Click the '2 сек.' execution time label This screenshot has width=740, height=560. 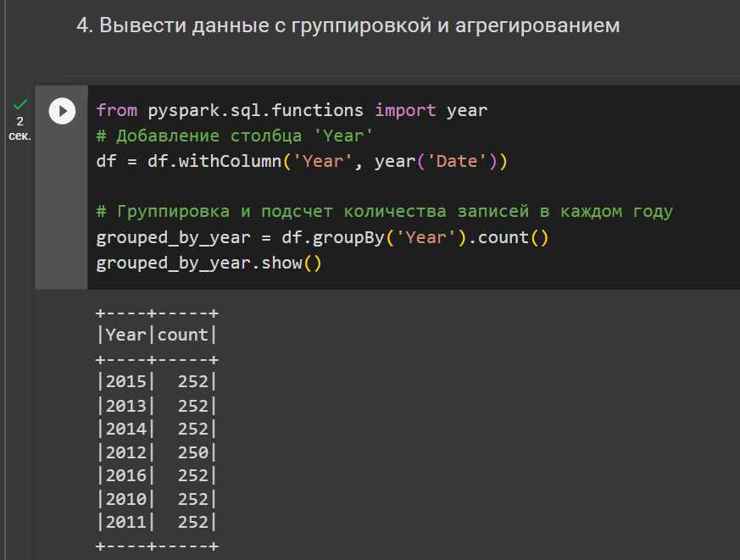19,128
